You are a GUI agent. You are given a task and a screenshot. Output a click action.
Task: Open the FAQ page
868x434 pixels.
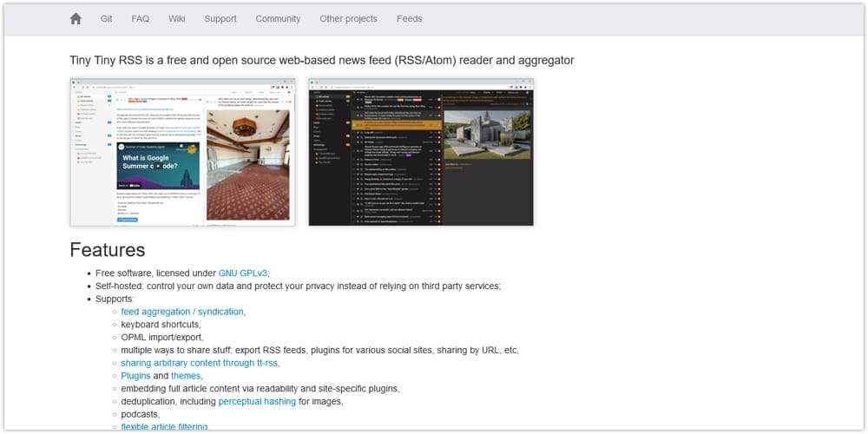click(140, 19)
